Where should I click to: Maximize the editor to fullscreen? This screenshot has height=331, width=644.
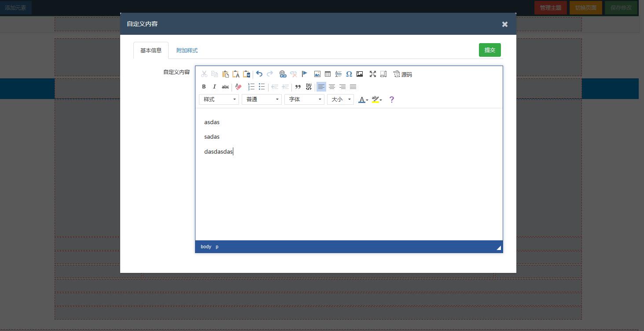pos(373,74)
